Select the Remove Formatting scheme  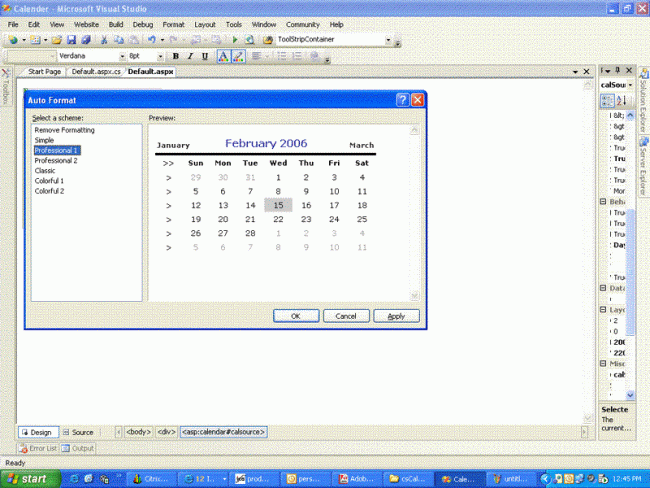pyautogui.click(x=64, y=130)
